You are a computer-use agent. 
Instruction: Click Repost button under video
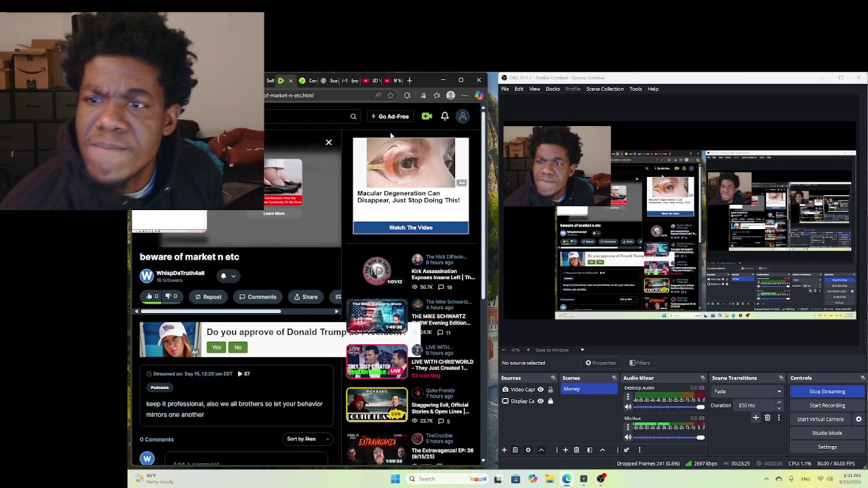208,296
